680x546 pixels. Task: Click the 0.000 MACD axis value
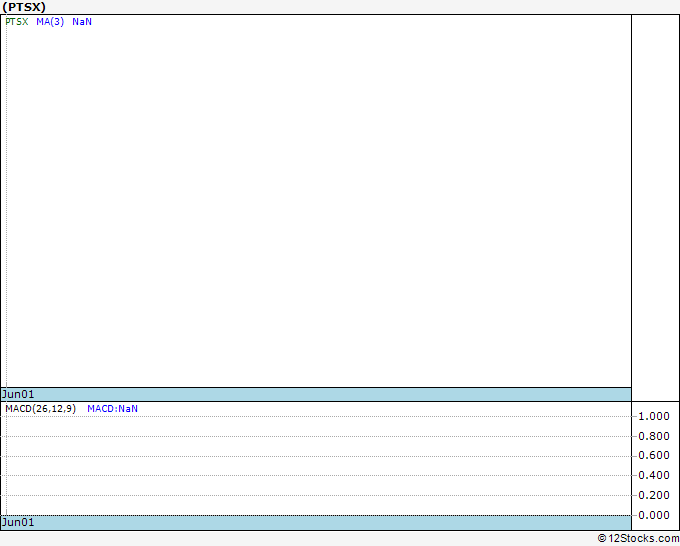tap(653, 515)
